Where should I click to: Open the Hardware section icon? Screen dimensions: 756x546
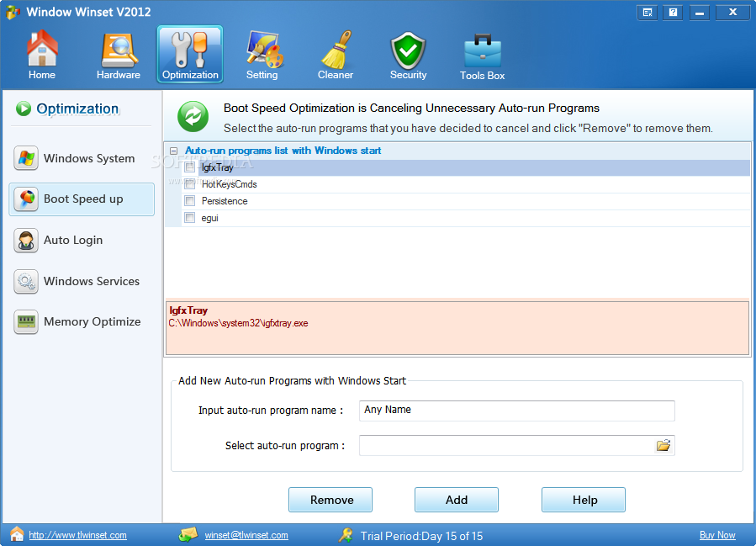119,50
